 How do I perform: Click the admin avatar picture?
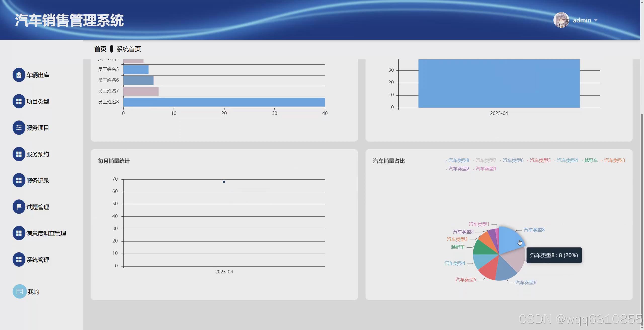[561, 20]
